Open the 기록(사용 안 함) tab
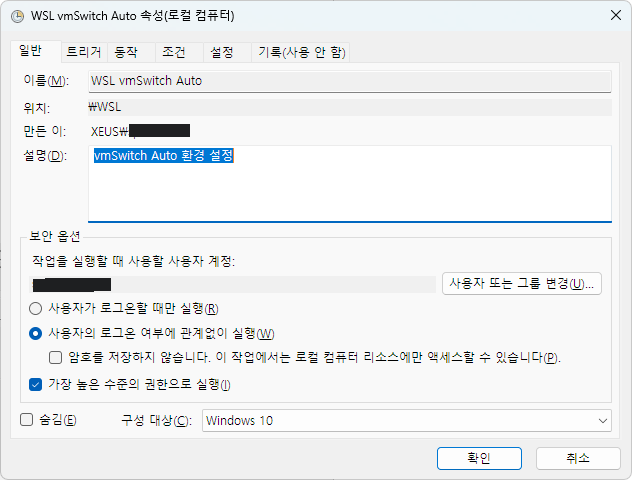This screenshot has height=480, width=632. click(302, 52)
